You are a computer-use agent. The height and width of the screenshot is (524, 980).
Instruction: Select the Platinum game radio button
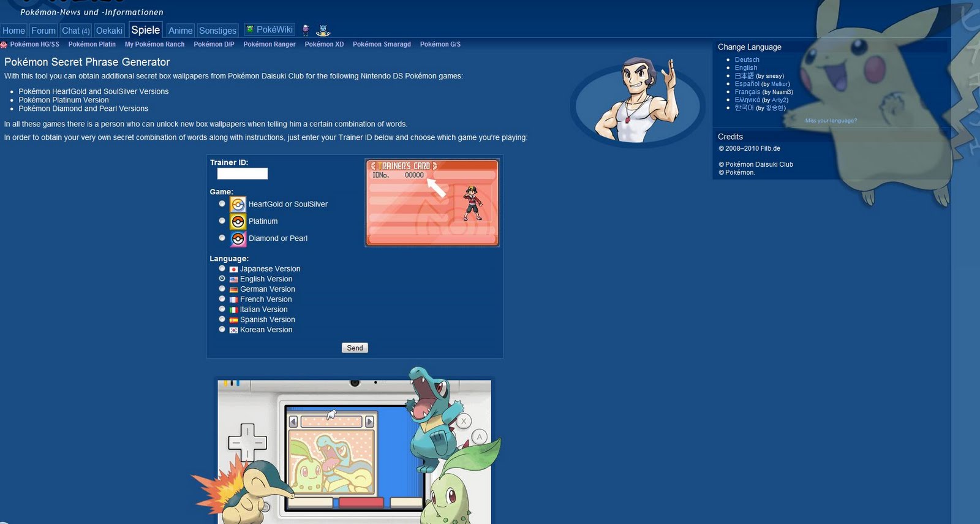[x=222, y=221]
